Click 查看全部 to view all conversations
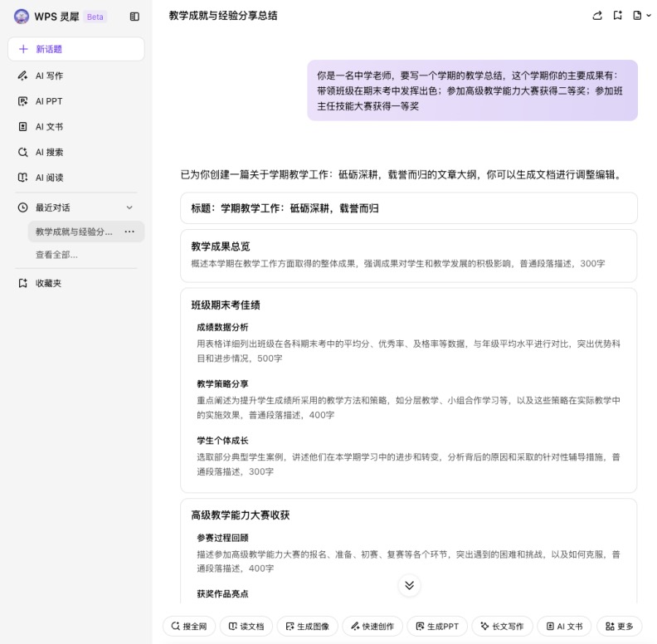The width and height of the screenshot is (657, 644). [56, 255]
